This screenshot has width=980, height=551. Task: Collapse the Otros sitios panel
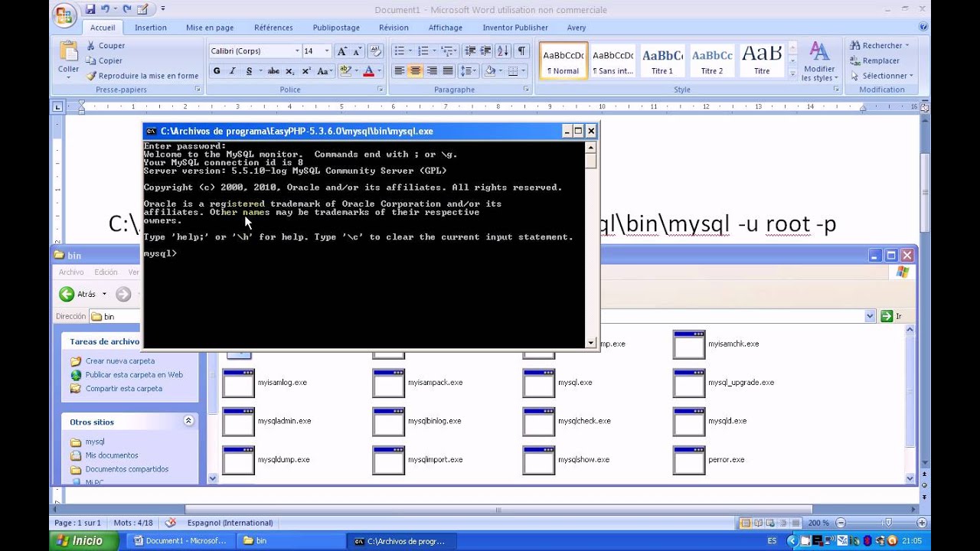(188, 421)
